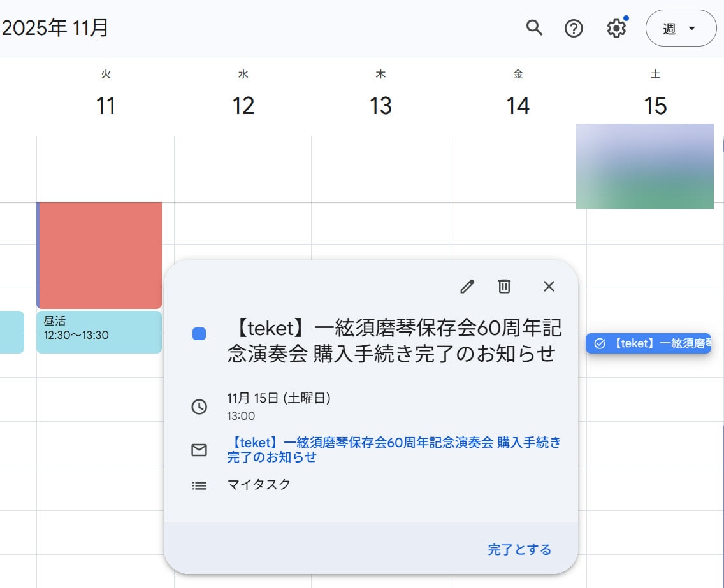Click the help question mark icon
The width and height of the screenshot is (724, 588).
tap(574, 28)
